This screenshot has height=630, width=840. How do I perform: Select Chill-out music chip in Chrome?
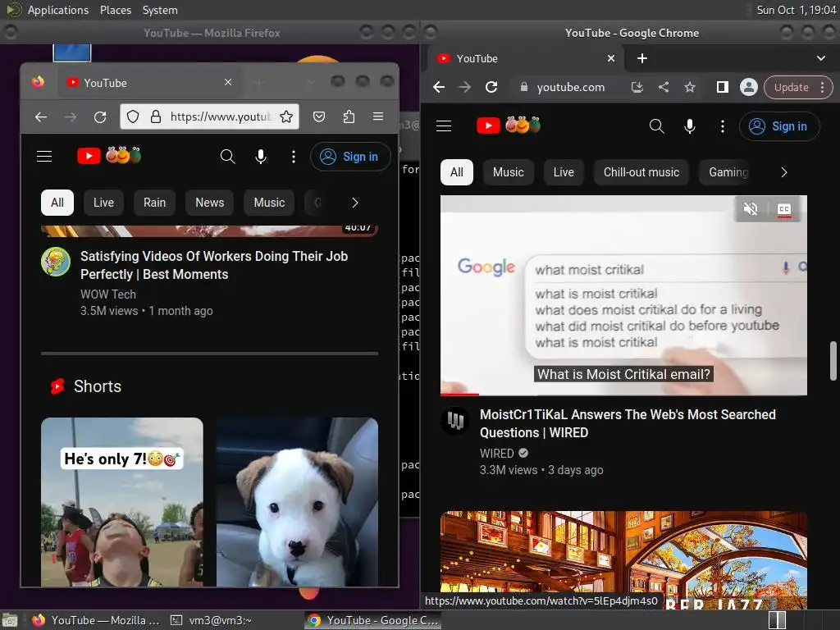(x=641, y=172)
